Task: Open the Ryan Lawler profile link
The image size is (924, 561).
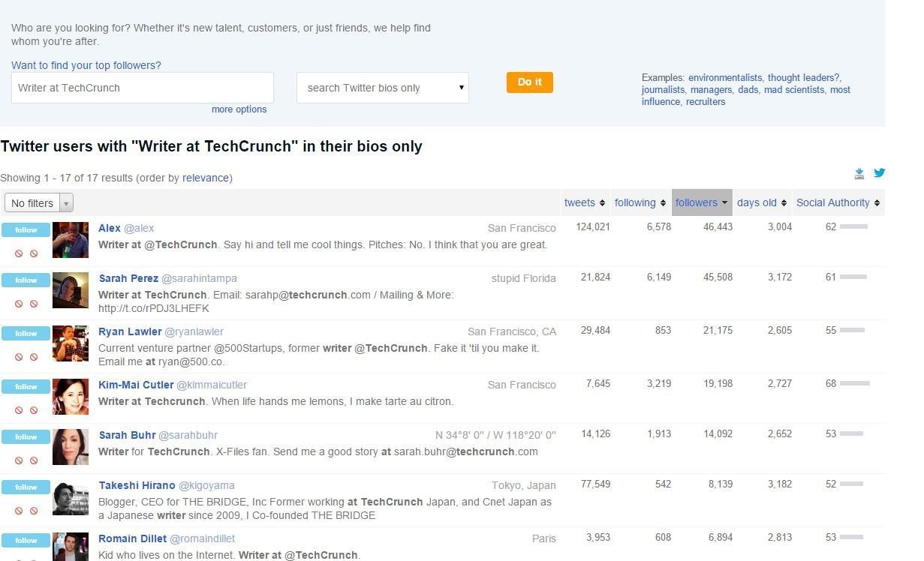Action: (130, 331)
